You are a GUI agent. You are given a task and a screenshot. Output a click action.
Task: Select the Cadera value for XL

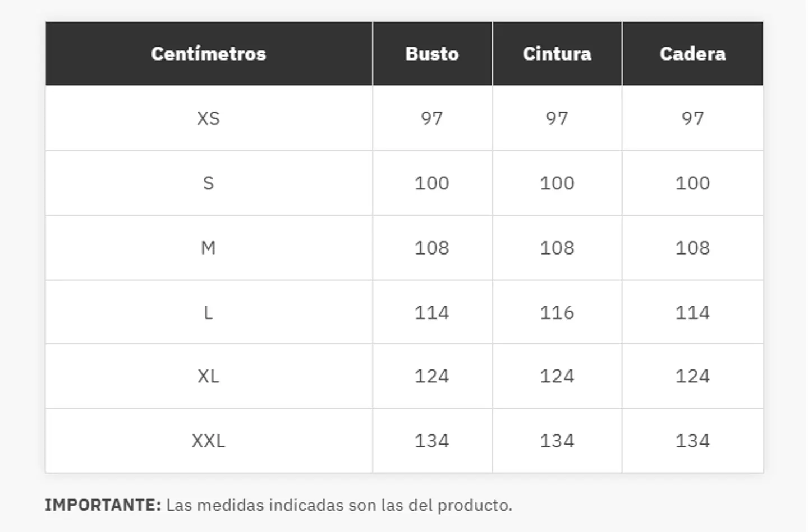(692, 376)
